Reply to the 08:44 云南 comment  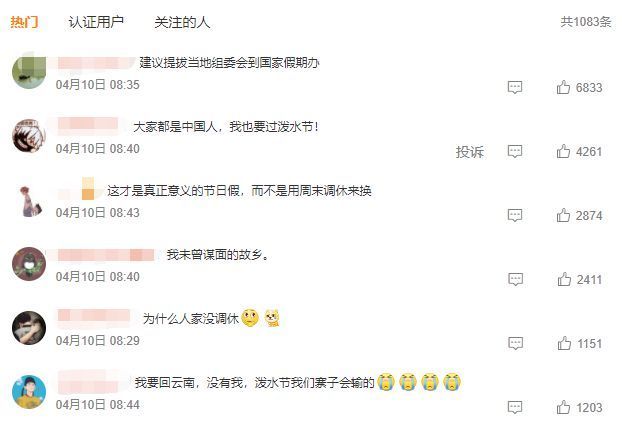[515, 407]
